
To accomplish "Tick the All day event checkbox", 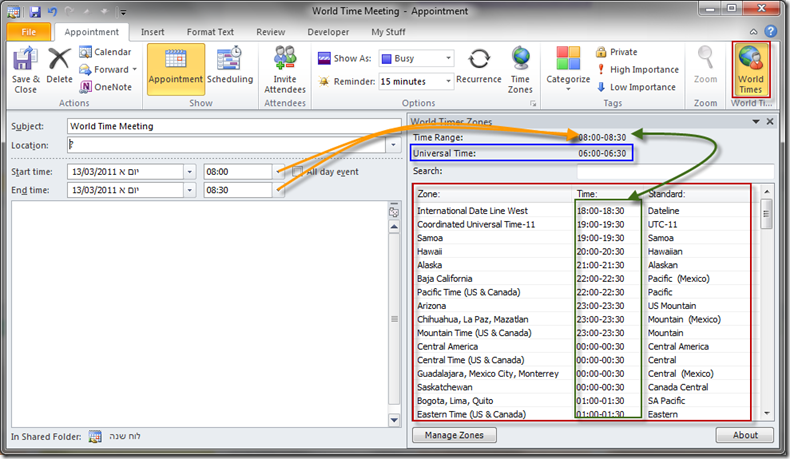I will (297, 172).
